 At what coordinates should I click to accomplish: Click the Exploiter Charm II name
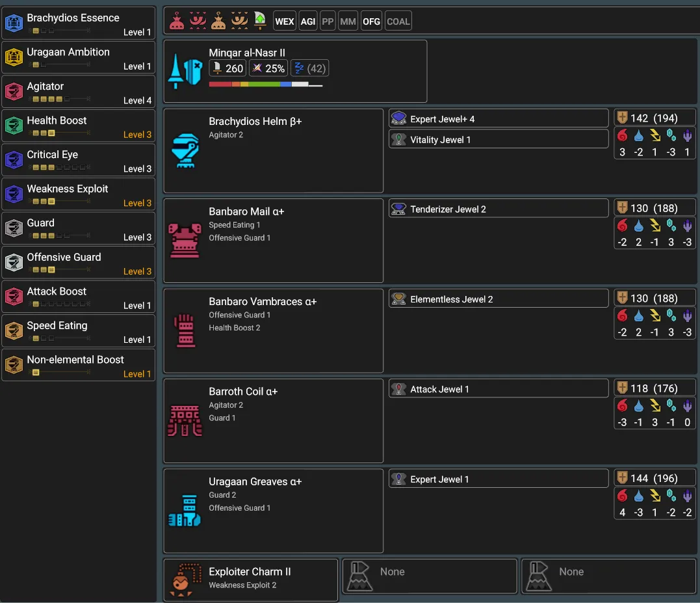coord(250,572)
